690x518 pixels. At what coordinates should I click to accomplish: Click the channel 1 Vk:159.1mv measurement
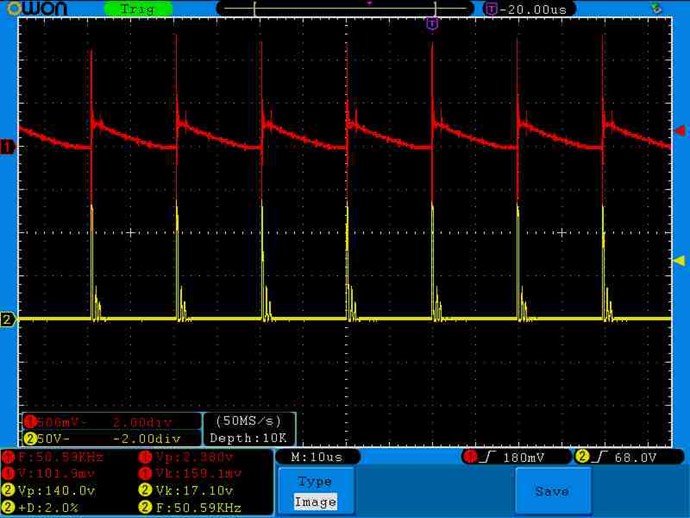(x=191, y=474)
